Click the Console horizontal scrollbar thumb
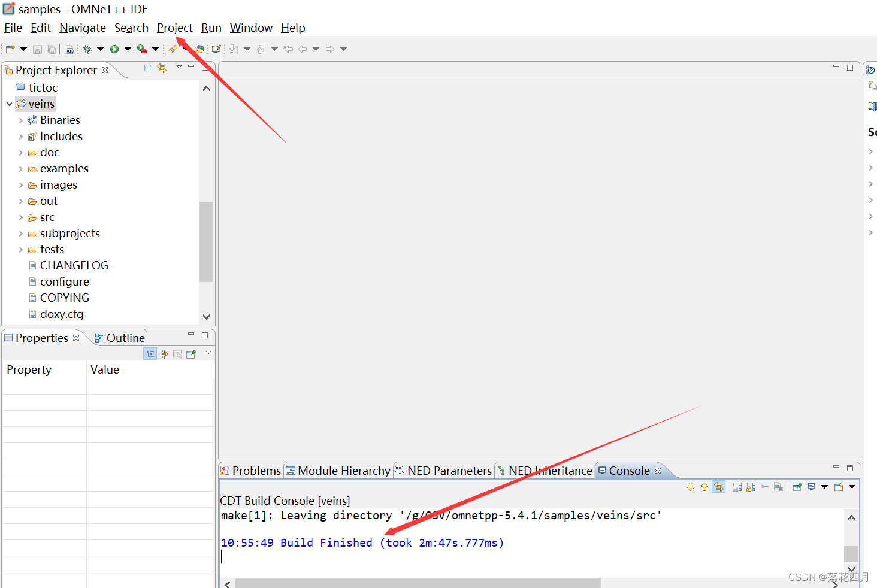Viewport: 877px width, 588px height. [x=418, y=583]
